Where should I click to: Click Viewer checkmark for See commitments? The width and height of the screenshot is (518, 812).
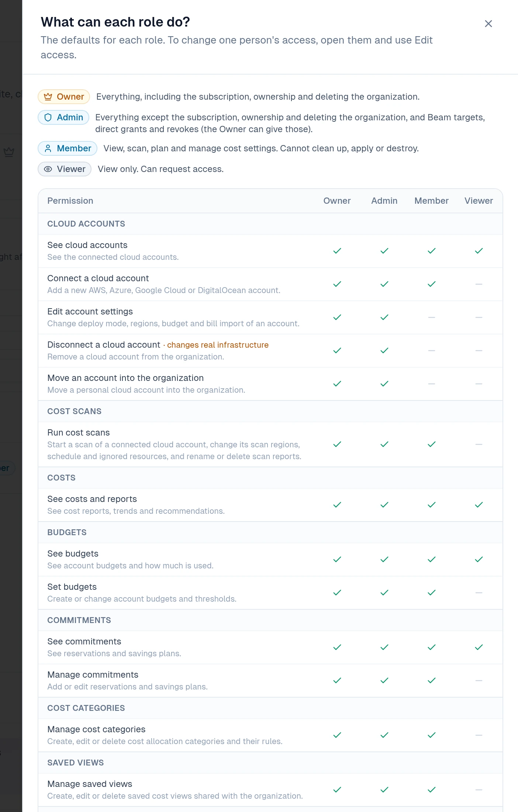click(479, 647)
